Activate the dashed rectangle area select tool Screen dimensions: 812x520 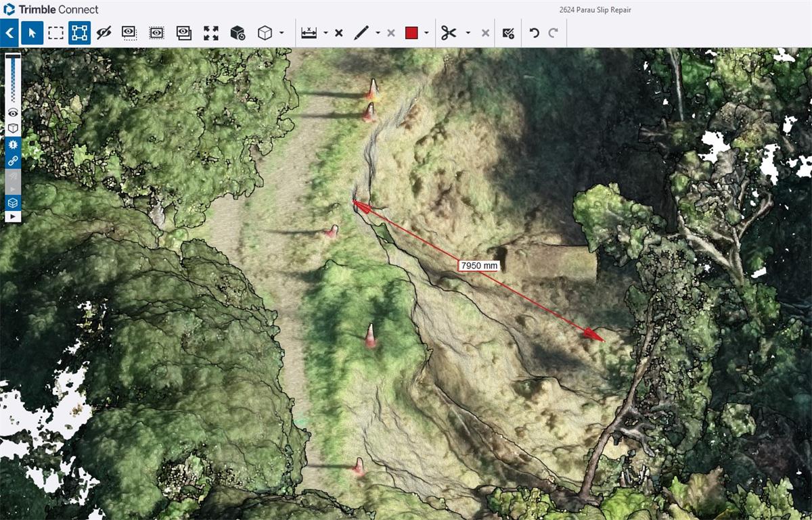pos(55,32)
